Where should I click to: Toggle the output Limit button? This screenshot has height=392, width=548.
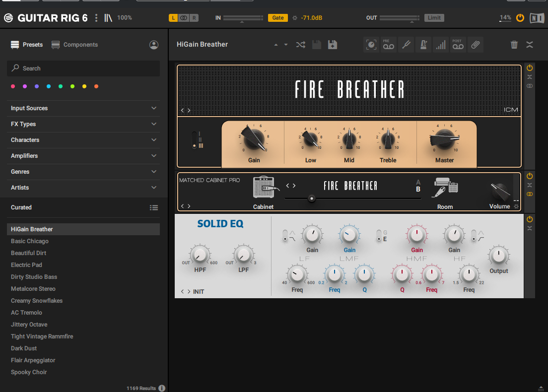tap(434, 18)
